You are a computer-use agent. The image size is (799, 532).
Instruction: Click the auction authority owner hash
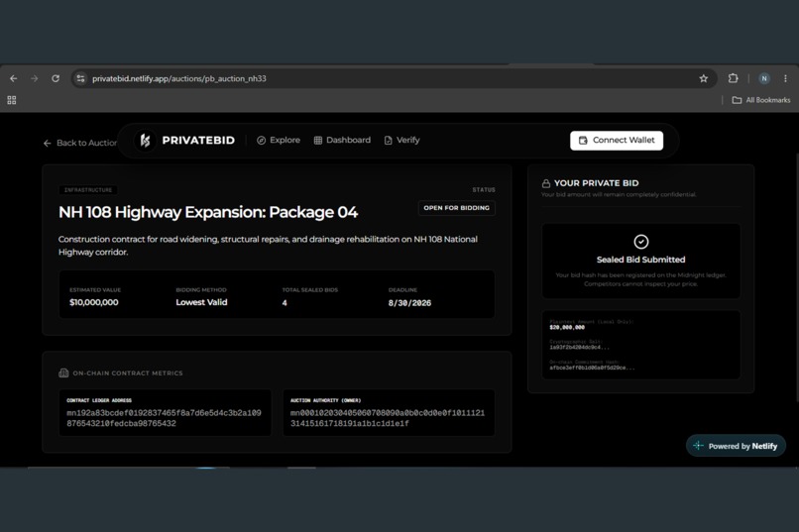[x=388, y=418]
